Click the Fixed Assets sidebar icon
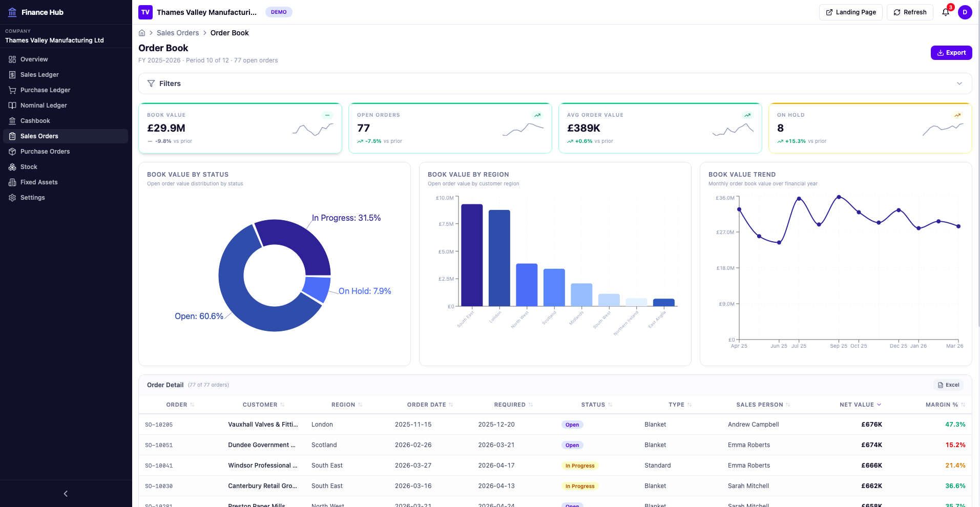Image resolution: width=980 pixels, height=507 pixels. point(12,182)
